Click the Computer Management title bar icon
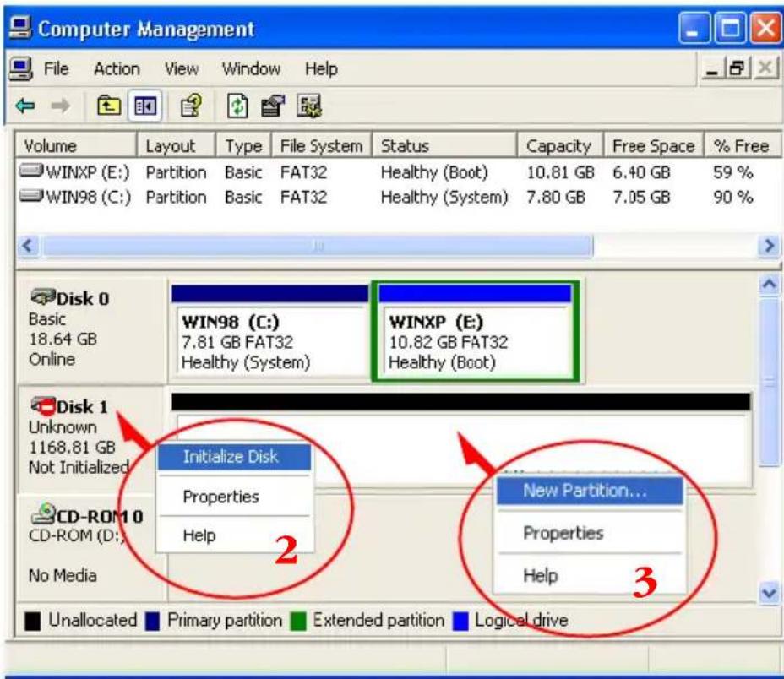Screen dimensions: 784x679 point(20,28)
